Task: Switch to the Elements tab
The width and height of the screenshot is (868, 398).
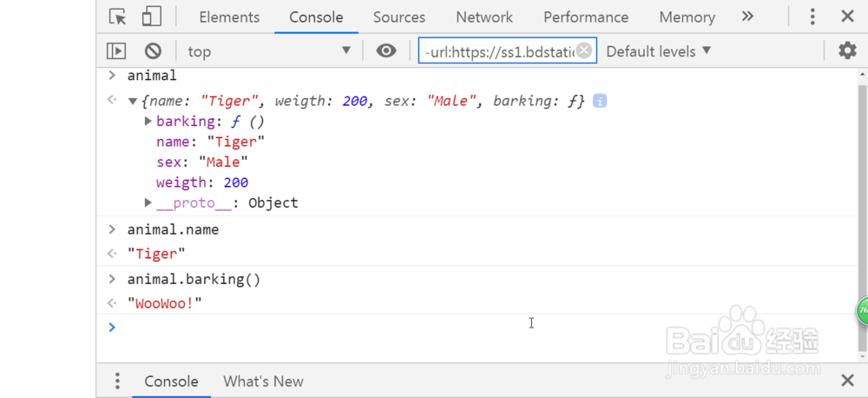Action: pos(229,17)
